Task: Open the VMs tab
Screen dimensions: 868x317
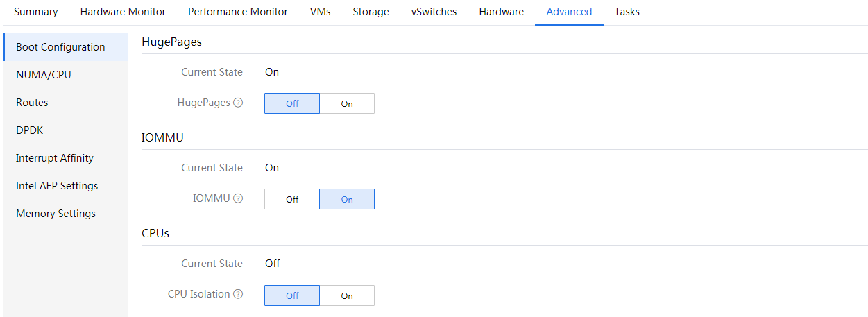Action: coord(321,12)
